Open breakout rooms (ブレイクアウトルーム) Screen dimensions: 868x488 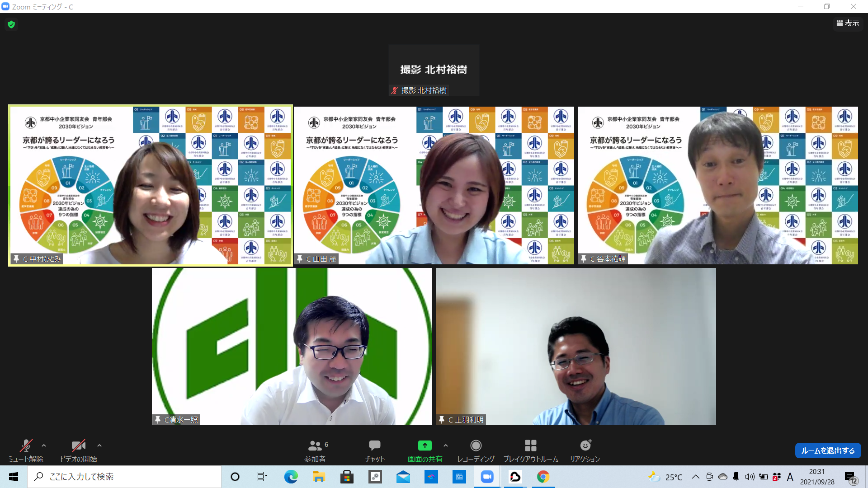[x=531, y=450]
